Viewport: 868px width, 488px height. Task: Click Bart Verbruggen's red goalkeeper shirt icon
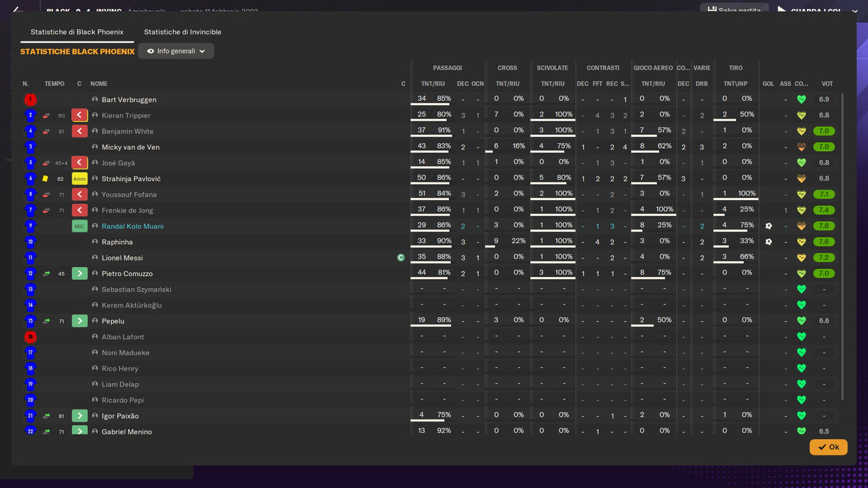[30, 100]
